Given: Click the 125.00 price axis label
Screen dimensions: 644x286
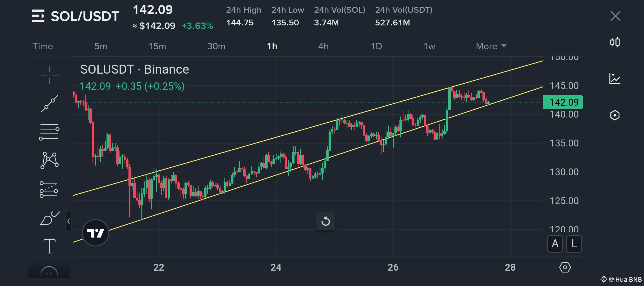Looking at the screenshot, I should click(564, 201).
